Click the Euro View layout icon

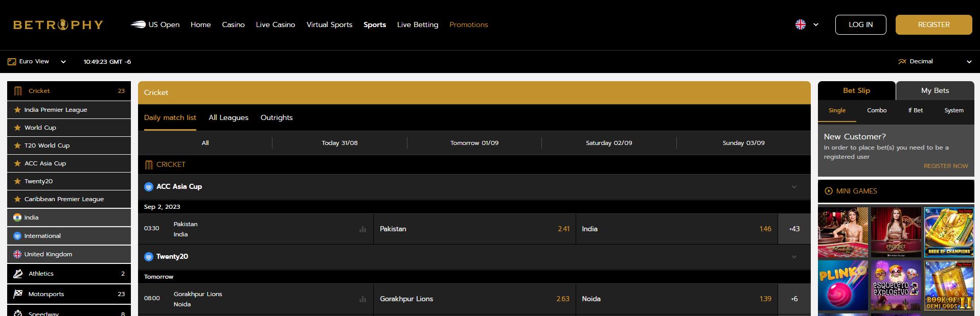pyautogui.click(x=12, y=62)
